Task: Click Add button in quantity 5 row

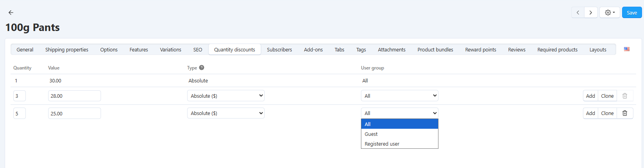Action: tap(591, 113)
